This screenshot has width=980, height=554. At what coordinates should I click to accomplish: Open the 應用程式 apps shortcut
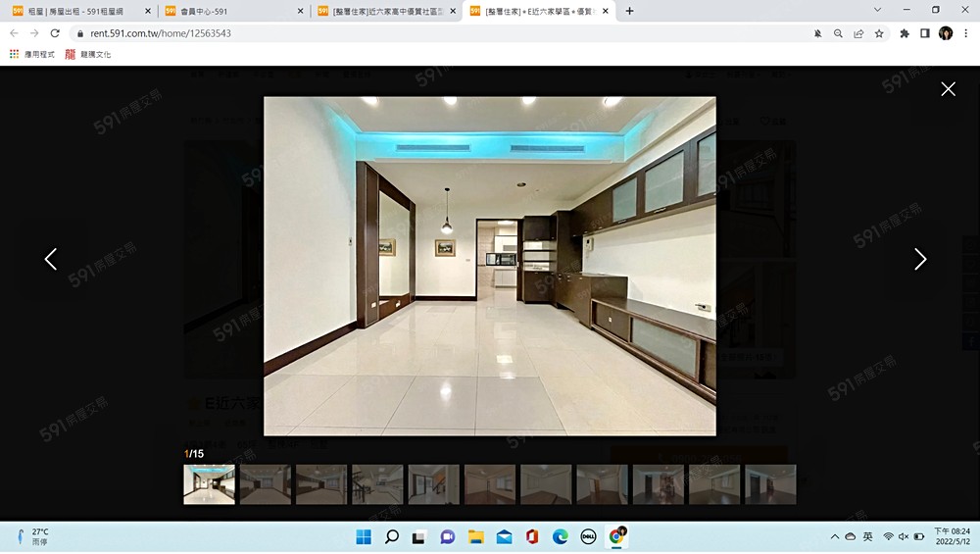pyautogui.click(x=32, y=55)
